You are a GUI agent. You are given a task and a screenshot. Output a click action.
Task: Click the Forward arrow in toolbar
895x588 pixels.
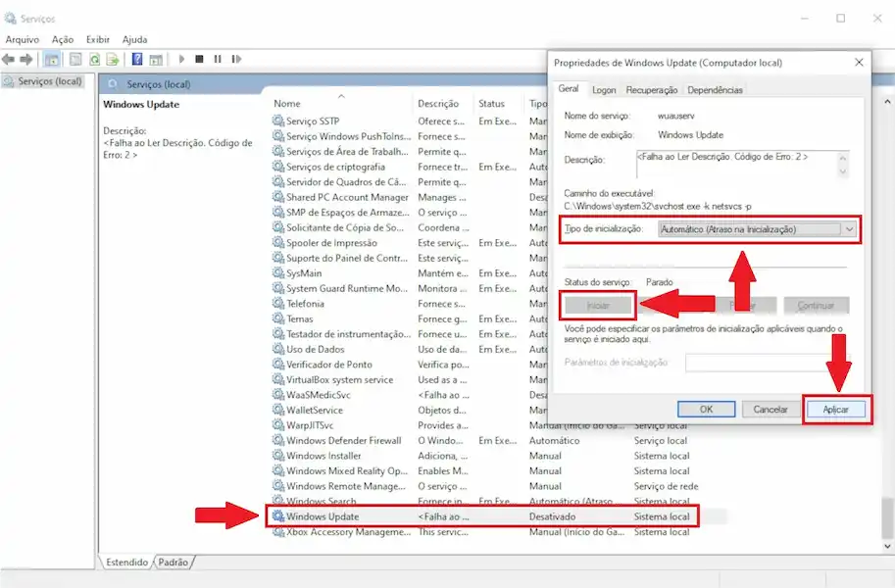26,59
